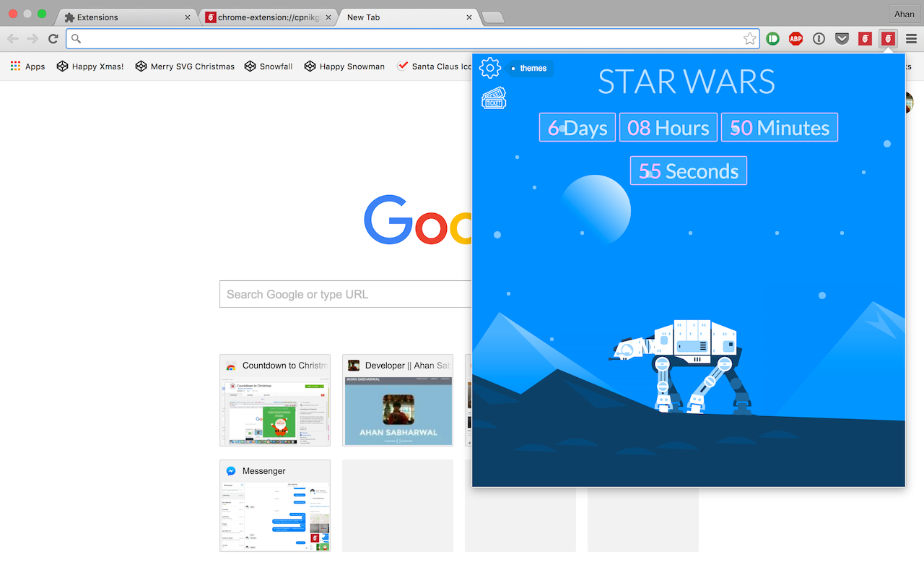Open the Merry SVG Christmas bookmark
This screenshot has width=924, height=578.
[185, 66]
